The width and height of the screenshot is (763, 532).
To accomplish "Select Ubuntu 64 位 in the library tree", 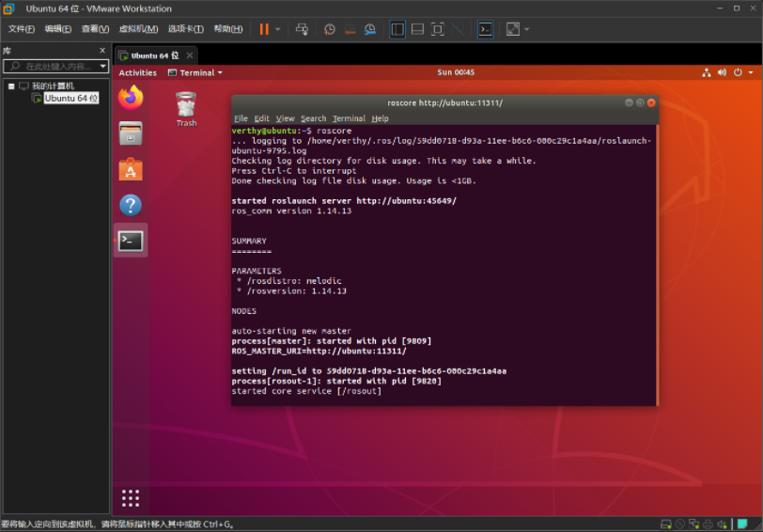I will click(71, 99).
